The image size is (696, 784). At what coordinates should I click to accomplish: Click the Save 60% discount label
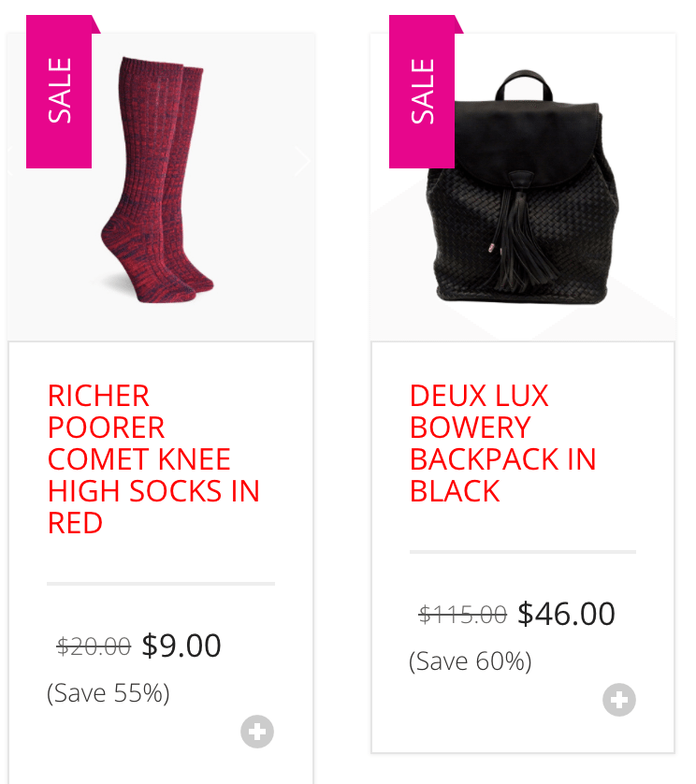tap(471, 661)
